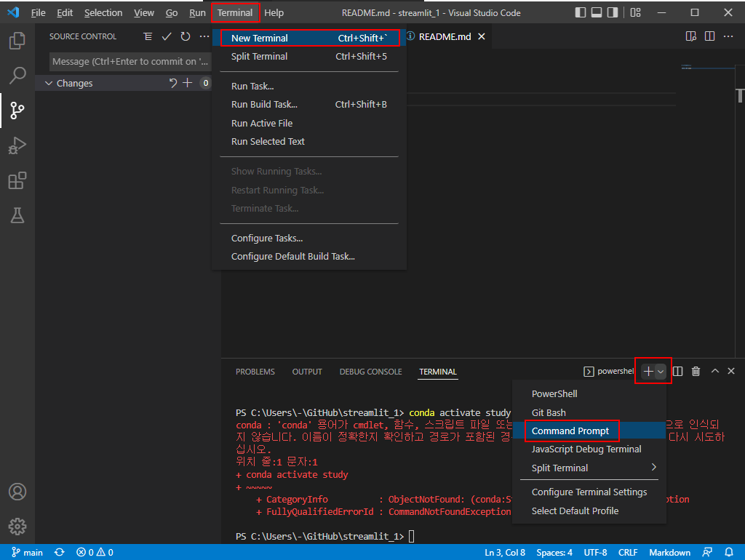Image resolution: width=745 pixels, height=560 pixels.
Task: Switch to the OUTPUT panel tab
Action: (307, 372)
